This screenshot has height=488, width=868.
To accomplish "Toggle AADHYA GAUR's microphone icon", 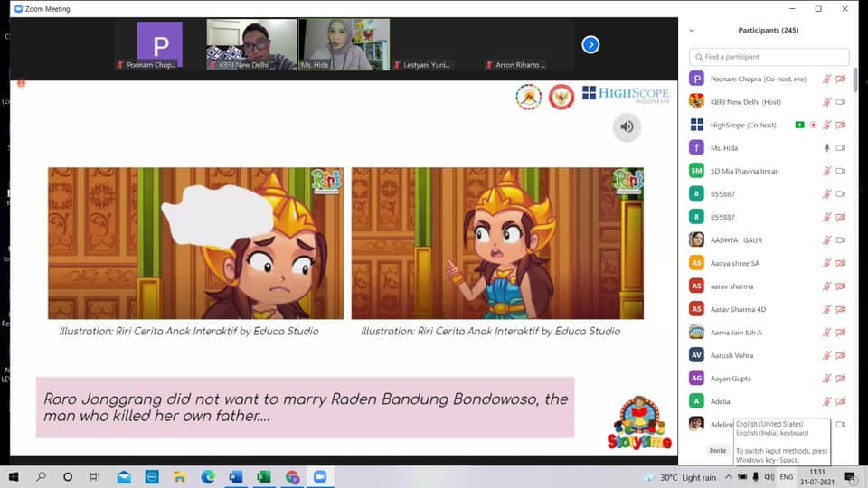I will coord(826,240).
